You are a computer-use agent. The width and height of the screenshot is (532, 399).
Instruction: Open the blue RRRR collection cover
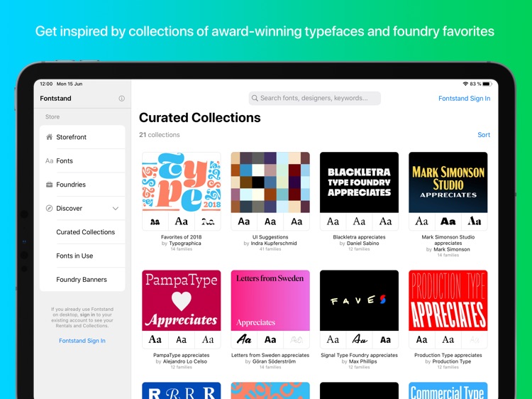(x=181, y=390)
